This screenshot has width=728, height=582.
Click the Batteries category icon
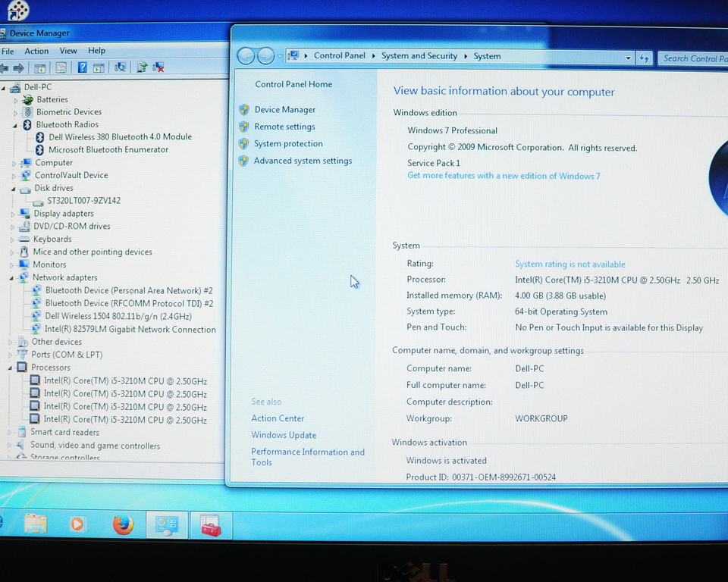(x=28, y=99)
